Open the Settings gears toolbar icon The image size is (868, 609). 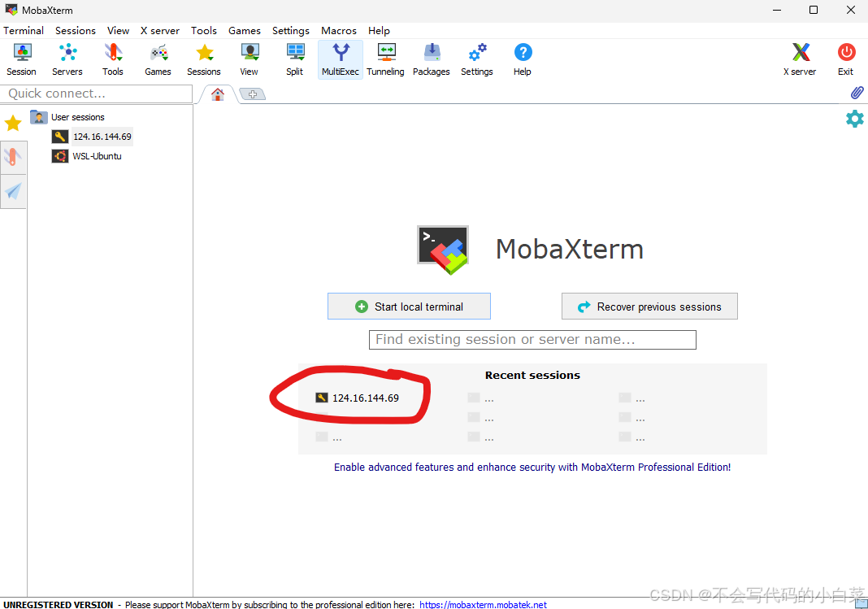[x=476, y=59]
